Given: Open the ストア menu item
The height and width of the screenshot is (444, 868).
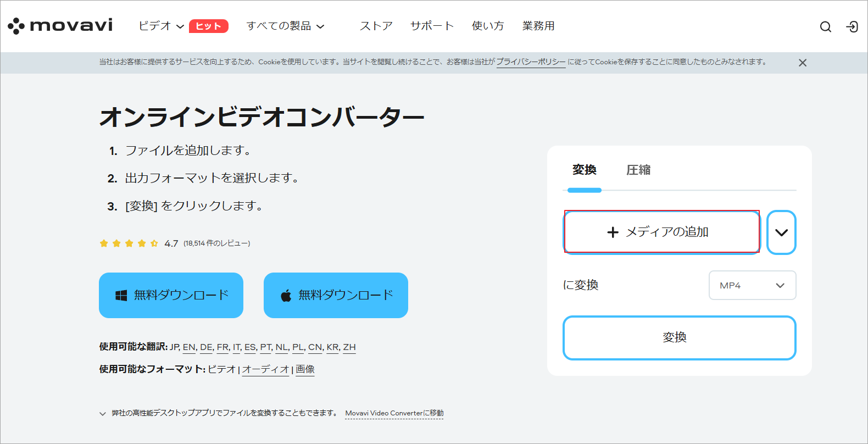Looking at the screenshot, I should (x=376, y=26).
